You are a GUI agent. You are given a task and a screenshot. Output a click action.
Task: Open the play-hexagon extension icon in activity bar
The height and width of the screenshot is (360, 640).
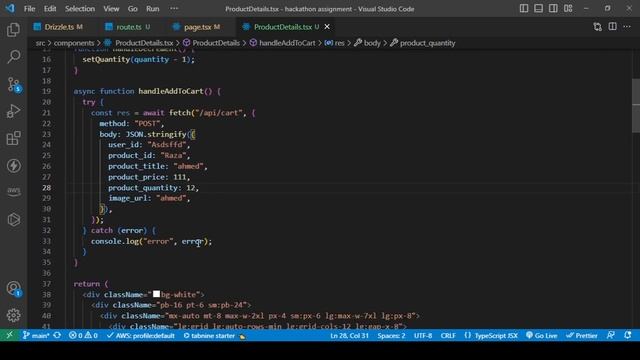(x=13, y=220)
